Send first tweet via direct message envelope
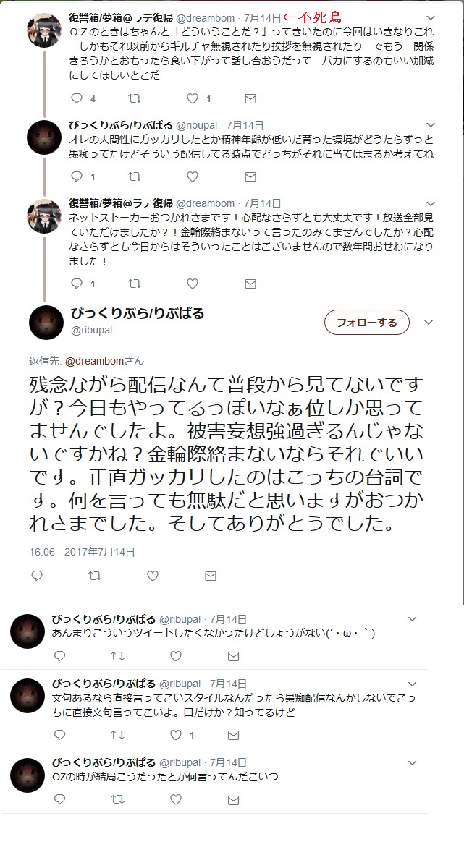The height and width of the screenshot is (868, 464). click(250, 98)
